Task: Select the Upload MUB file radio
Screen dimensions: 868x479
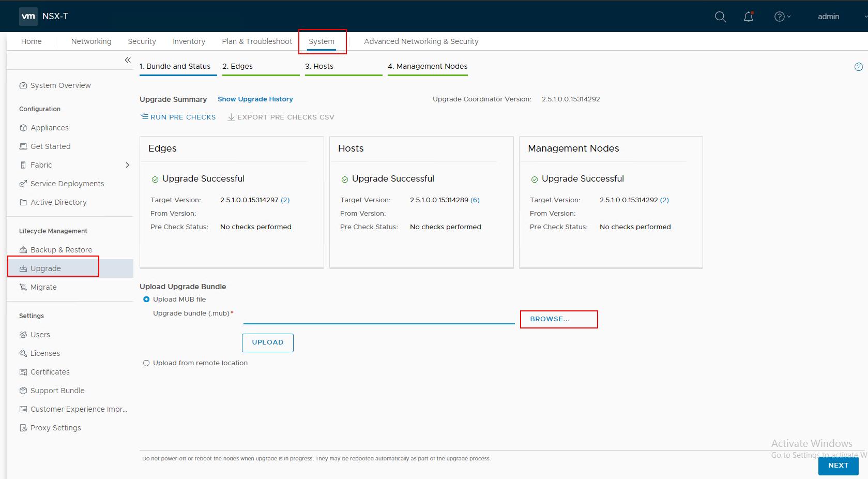Action: (146, 300)
